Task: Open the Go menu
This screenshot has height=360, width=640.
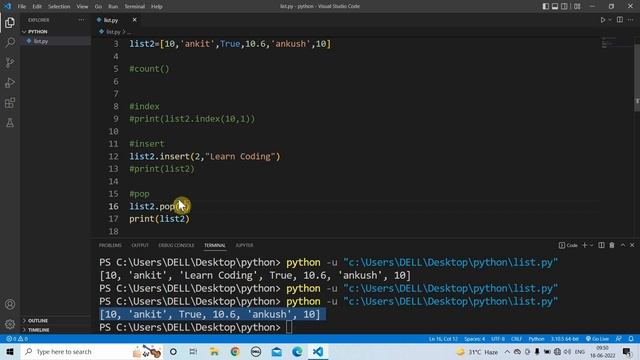Action: (x=98, y=7)
